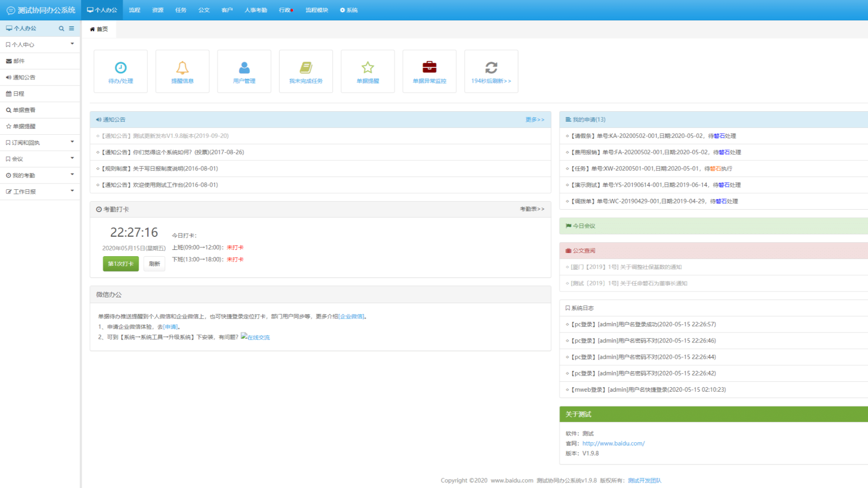Screen dimensions: 868x488
Task: Open 邮件 in the sidebar
Action: click(19, 61)
